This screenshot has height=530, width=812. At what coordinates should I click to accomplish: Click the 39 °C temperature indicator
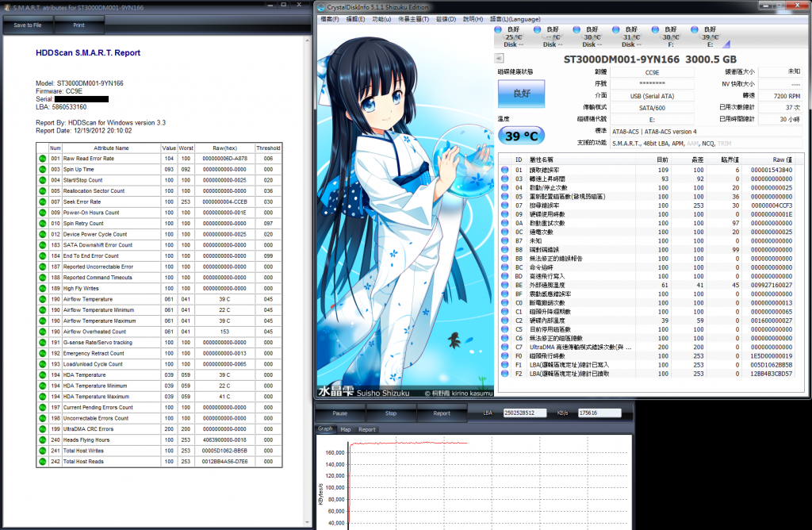[x=522, y=136]
